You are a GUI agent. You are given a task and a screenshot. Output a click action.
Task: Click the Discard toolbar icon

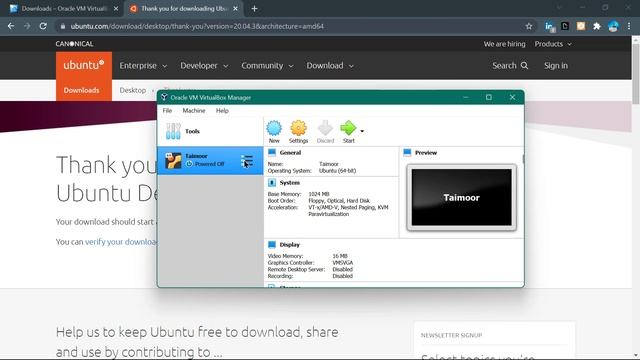pos(325,131)
